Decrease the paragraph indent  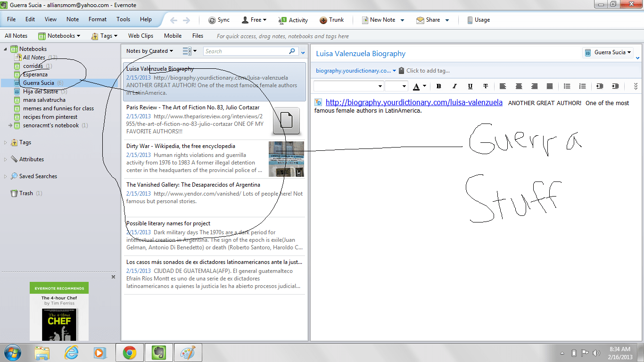(x=600, y=86)
